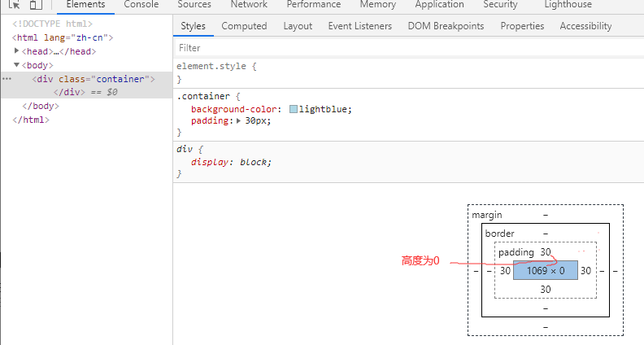The height and width of the screenshot is (345, 644).
Task: Expand the padding shorthand triangle
Action: point(239,120)
